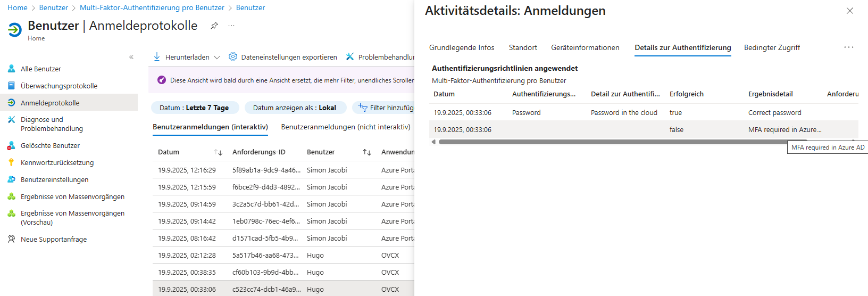868x296 pixels.
Task: Click the horizontal scrollbar in authentication details
Action: click(x=612, y=142)
